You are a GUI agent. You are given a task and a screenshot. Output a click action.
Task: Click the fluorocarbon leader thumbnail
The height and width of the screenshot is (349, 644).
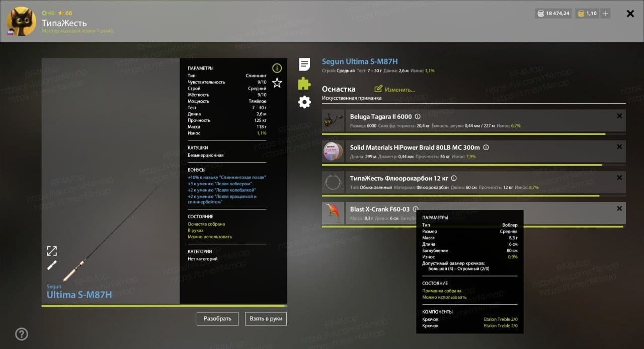pos(333,182)
